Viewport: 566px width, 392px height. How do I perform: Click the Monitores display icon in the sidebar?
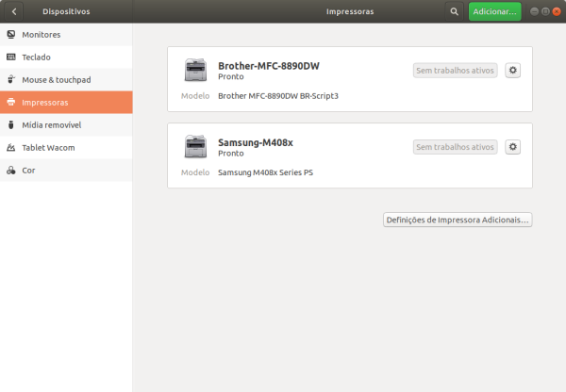point(11,34)
